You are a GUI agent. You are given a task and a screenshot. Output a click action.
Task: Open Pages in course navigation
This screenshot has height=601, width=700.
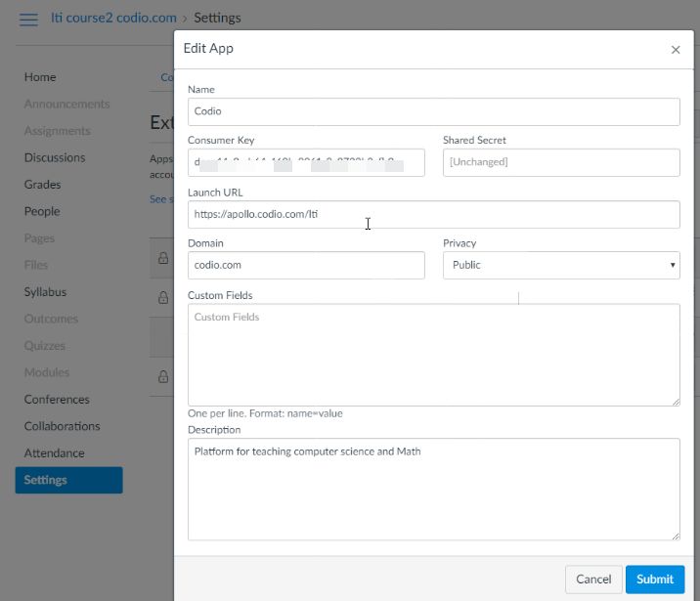[39, 238]
